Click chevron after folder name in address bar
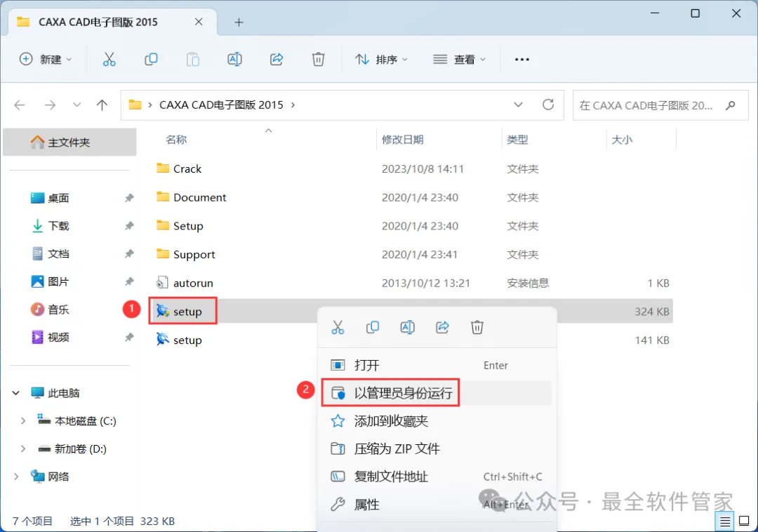Image resolution: width=758 pixels, height=532 pixels. [293, 105]
